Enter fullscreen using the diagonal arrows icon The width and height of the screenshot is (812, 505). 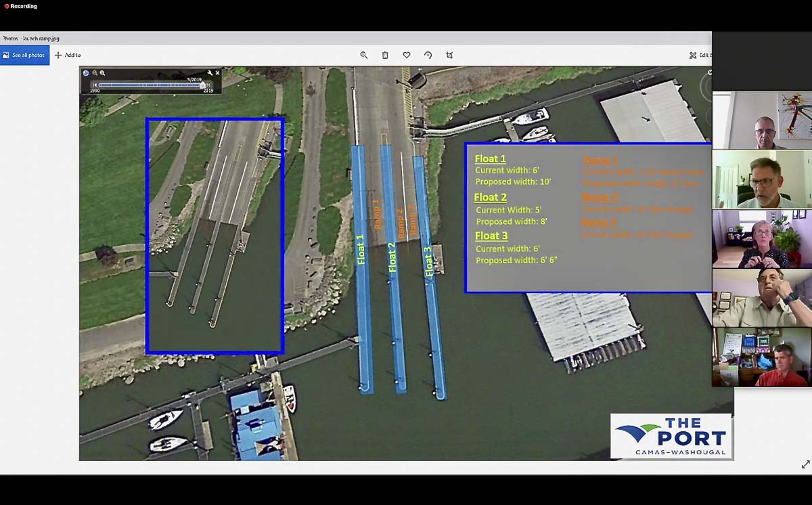(805, 464)
